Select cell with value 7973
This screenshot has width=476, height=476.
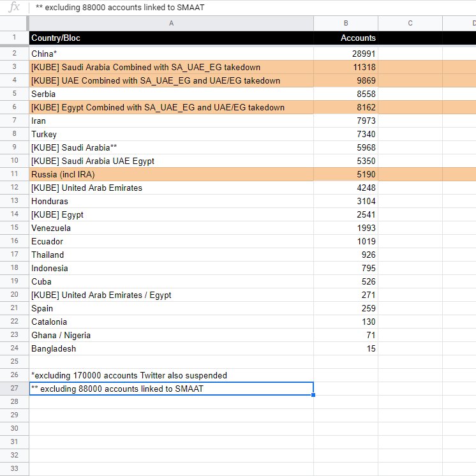pyautogui.click(x=346, y=121)
